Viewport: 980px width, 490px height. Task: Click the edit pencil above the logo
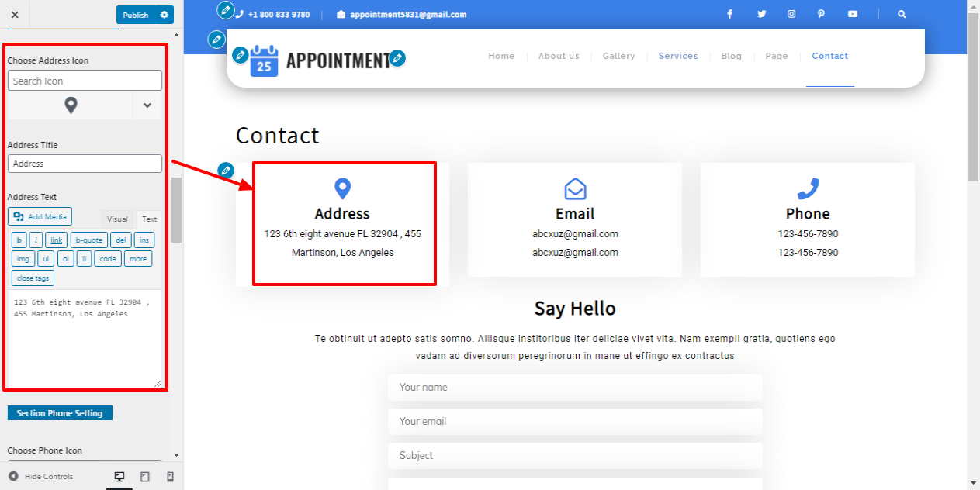[x=216, y=39]
